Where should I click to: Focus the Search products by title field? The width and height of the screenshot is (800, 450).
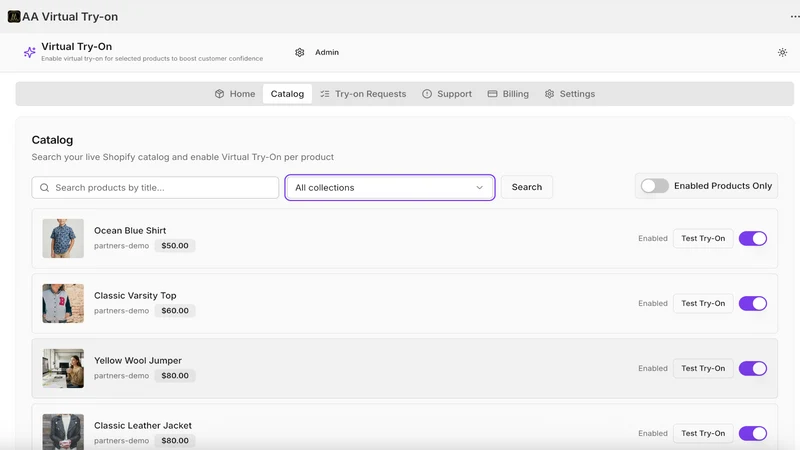click(x=155, y=188)
